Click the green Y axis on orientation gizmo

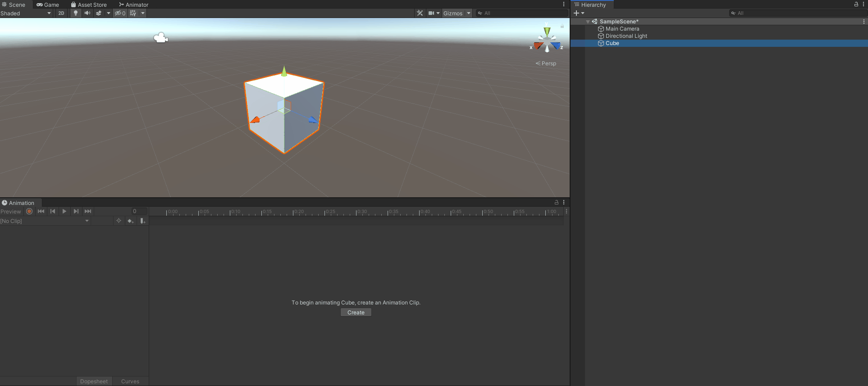547,32
